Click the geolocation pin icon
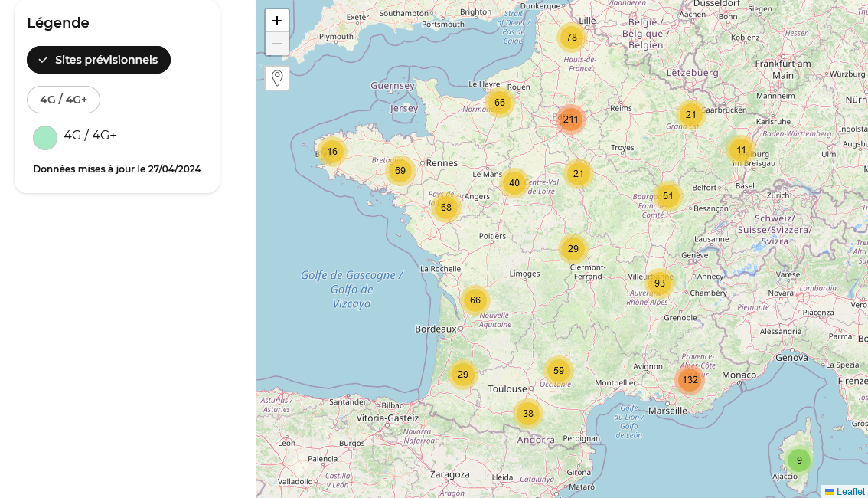 pyautogui.click(x=277, y=77)
